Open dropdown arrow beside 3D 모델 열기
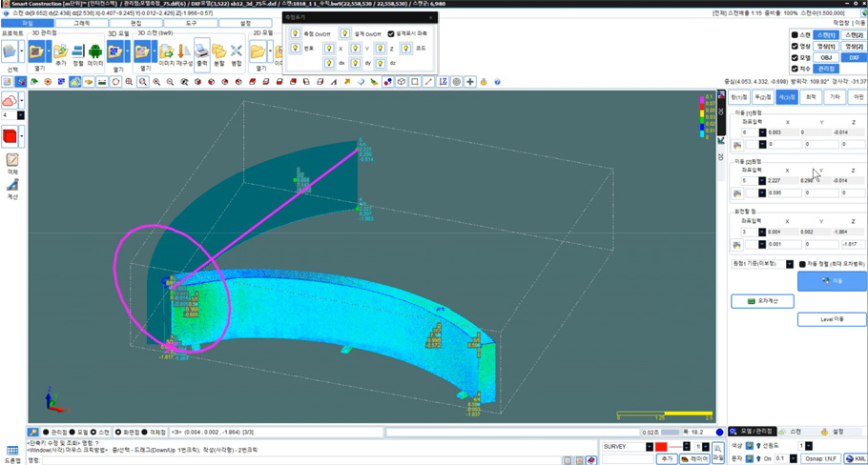This screenshot has width=868, height=465. click(127, 52)
